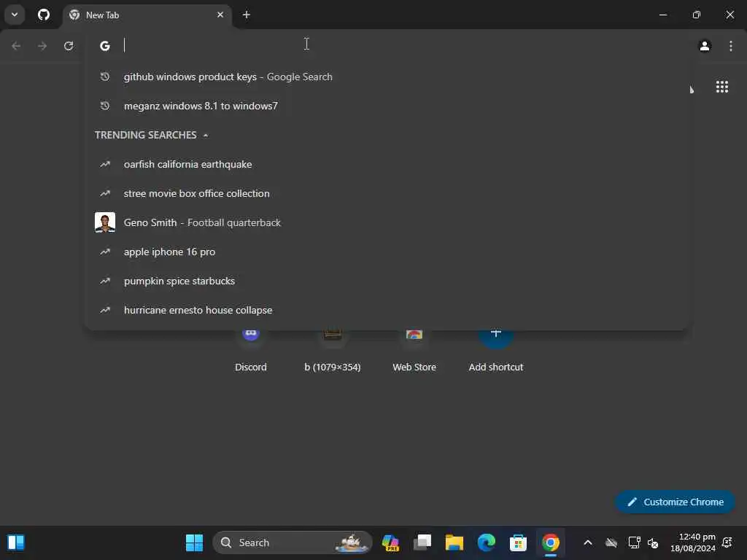The image size is (747, 560).
Task: Open Chrome's three-dot menu
Action: pos(731,46)
